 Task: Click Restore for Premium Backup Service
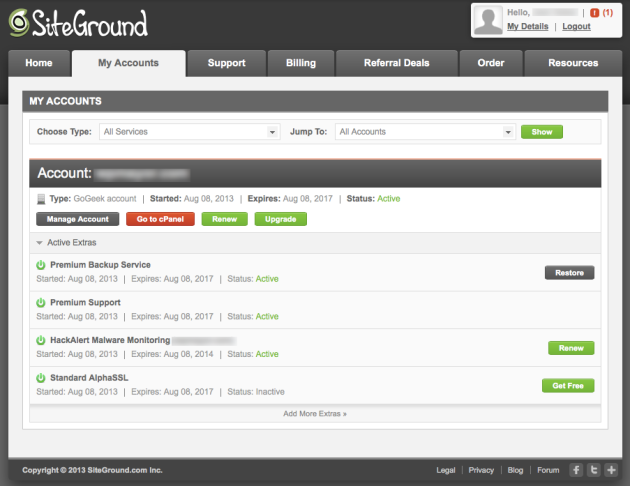[x=569, y=273]
